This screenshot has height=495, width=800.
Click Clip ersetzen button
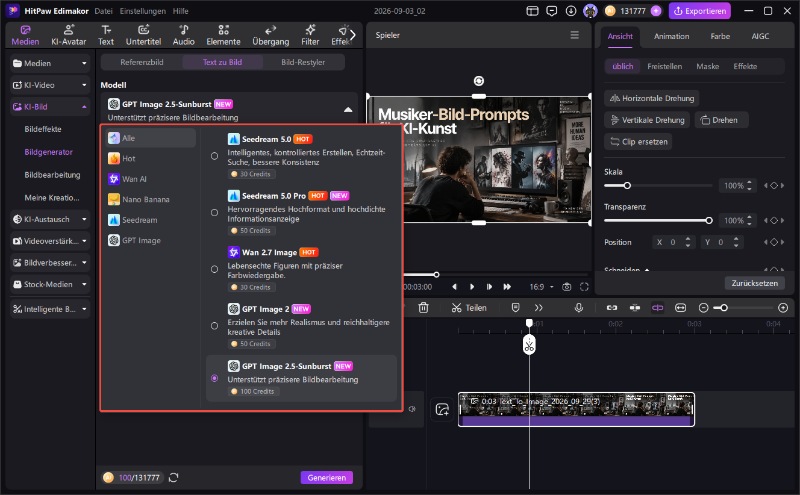(x=638, y=142)
